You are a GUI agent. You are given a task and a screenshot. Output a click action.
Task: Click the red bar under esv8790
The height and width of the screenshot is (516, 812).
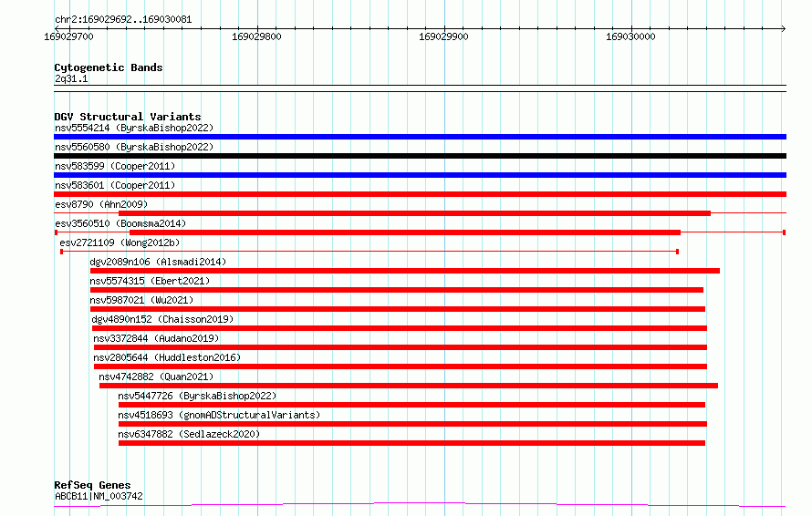414,213
